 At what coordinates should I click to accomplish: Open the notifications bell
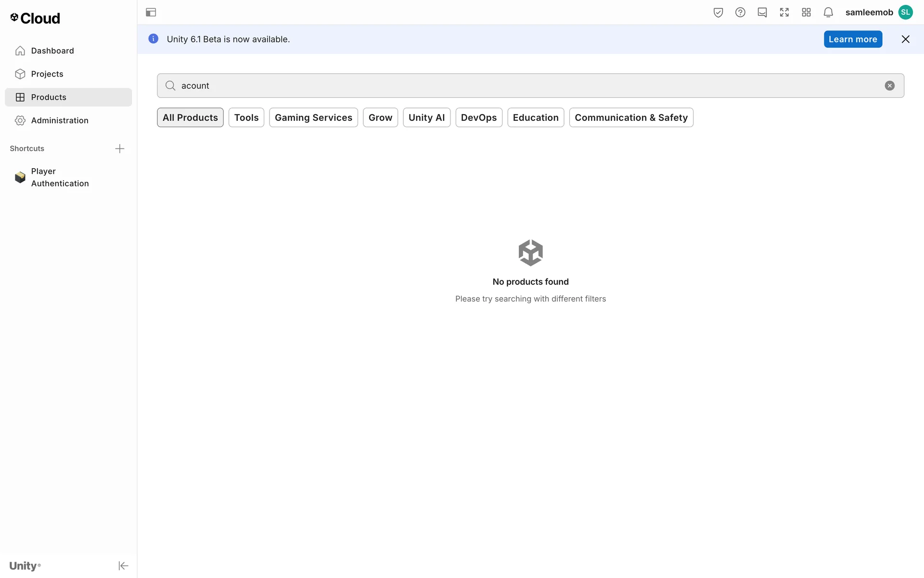[x=828, y=13]
